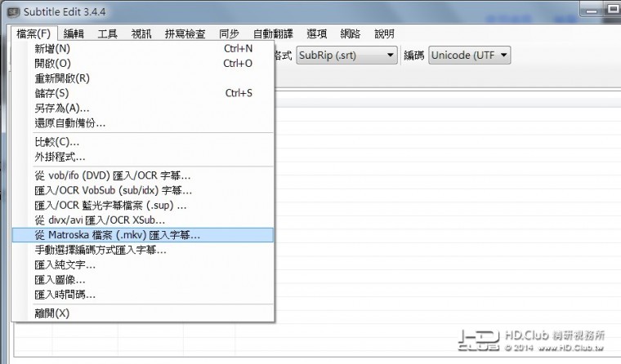Open the 工具 menu
621x364 pixels.
point(107,33)
